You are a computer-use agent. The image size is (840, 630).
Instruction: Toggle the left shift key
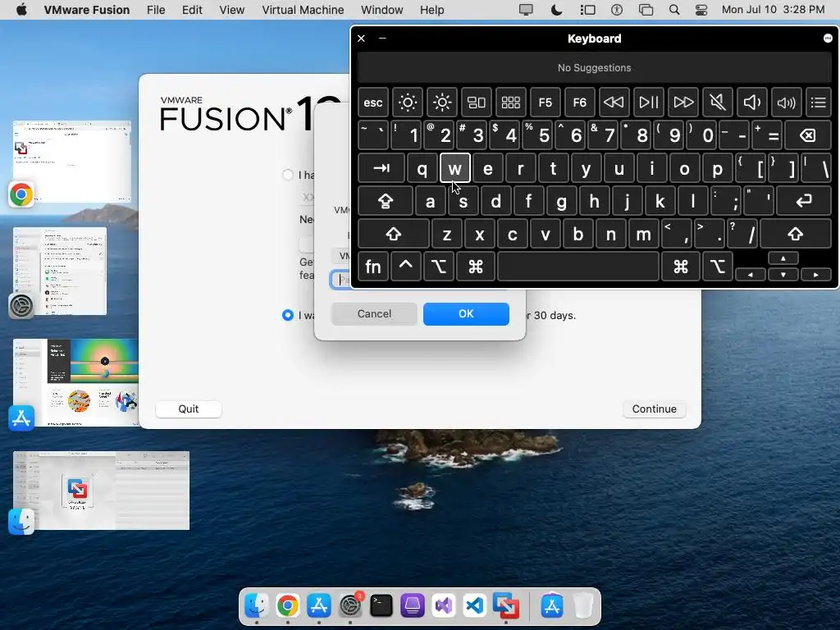394,234
